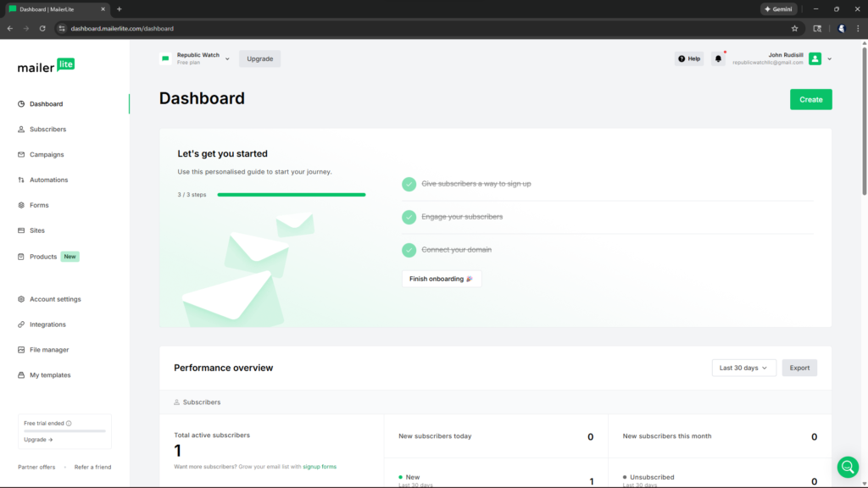868x488 pixels.
Task: Go to Subscribers in sidebar
Action: pyautogui.click(x=47, y=130)
